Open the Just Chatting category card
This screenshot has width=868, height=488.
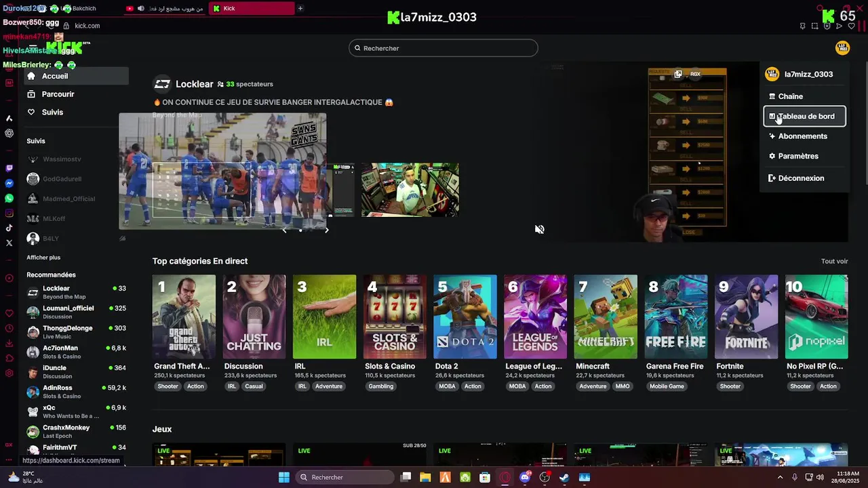click(254, 317)
